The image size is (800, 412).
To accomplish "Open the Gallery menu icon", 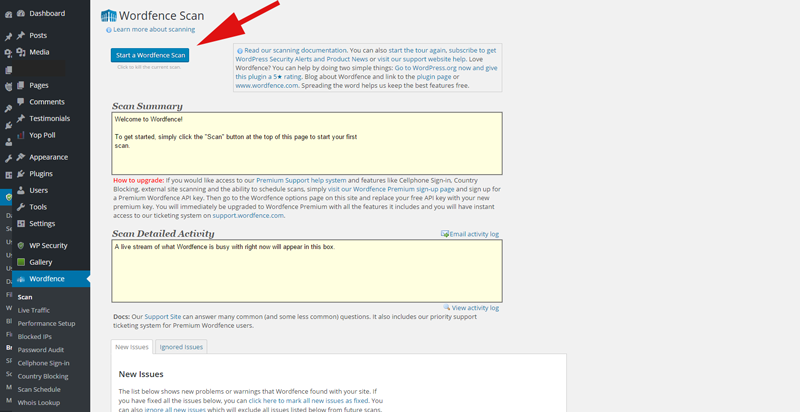I will tap(20, 262).
